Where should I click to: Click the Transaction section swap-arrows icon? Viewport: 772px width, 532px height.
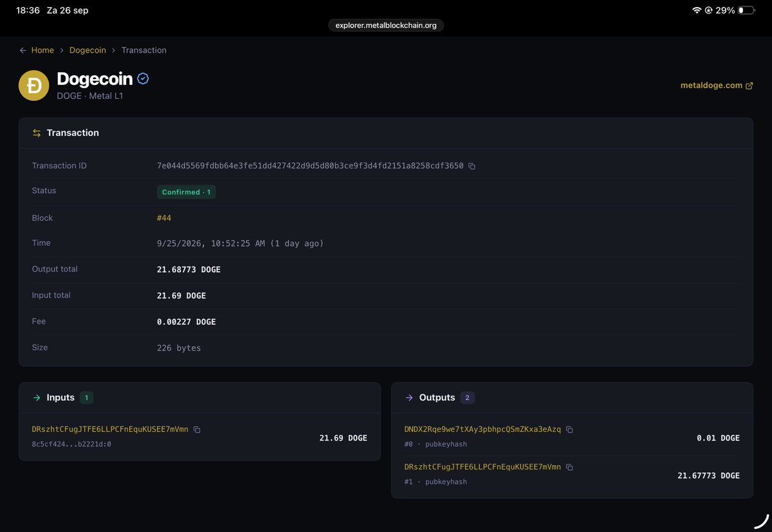(37, 133)
